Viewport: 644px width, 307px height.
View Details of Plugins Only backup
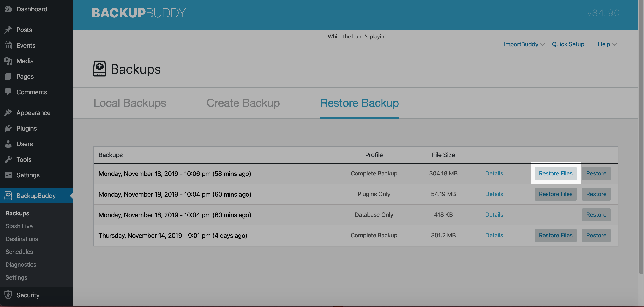pyautogui.click(x=494, y=194)
